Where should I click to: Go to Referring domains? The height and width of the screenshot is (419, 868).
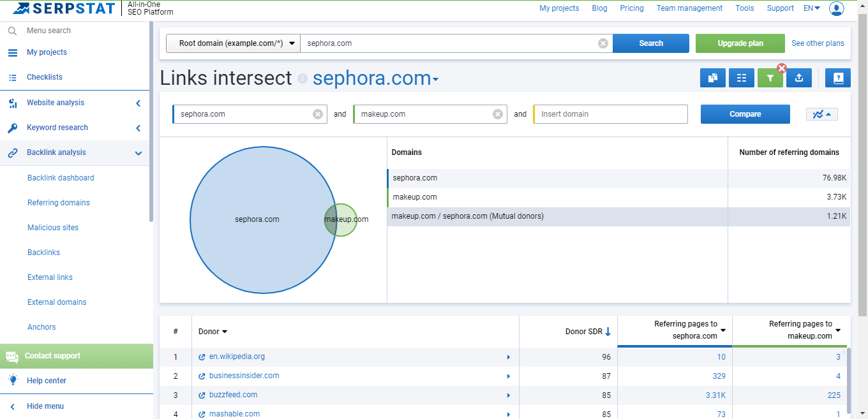59,203
